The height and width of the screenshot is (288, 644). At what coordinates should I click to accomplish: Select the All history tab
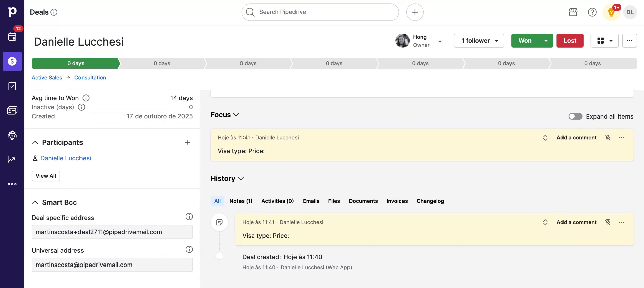pyautogui.click(x=217, y=201)
